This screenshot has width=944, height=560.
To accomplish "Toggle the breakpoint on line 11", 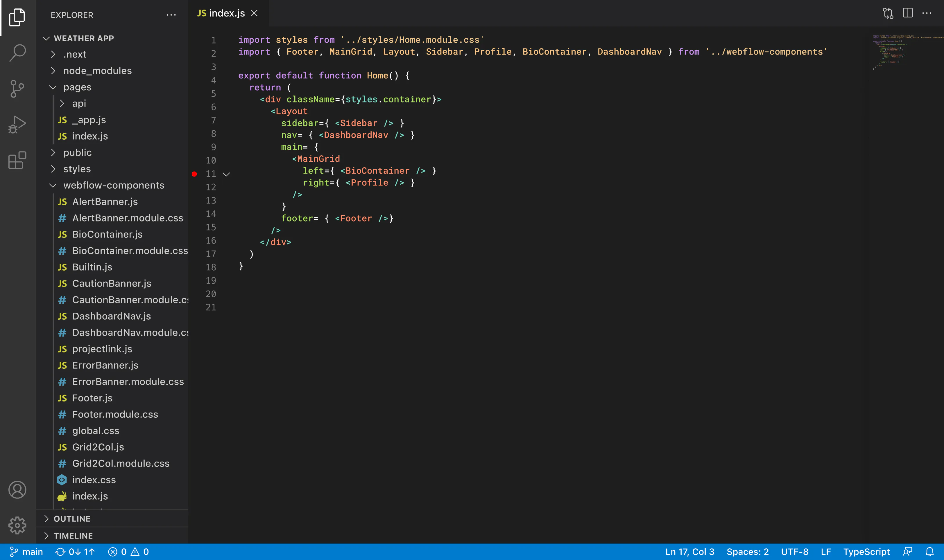I will [194, 174].
